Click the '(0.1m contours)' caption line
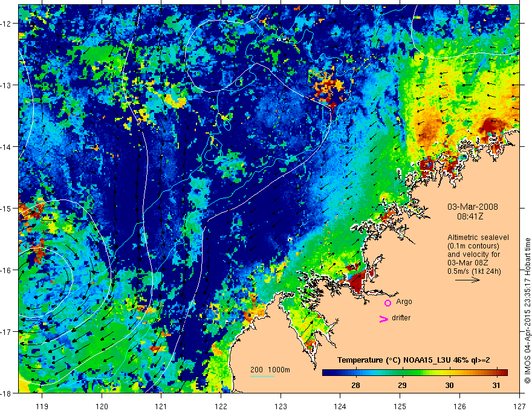Viewport: 532px width, 411px height. click(473, 246)
